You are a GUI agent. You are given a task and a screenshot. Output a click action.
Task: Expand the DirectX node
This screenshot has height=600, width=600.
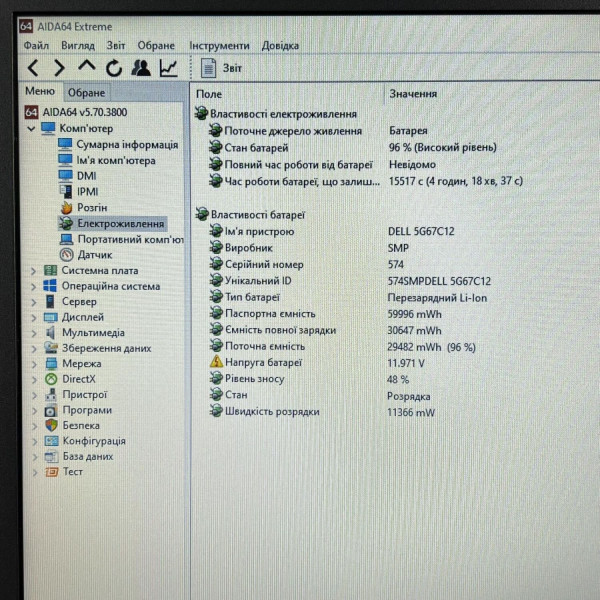[x=34, y=379]
